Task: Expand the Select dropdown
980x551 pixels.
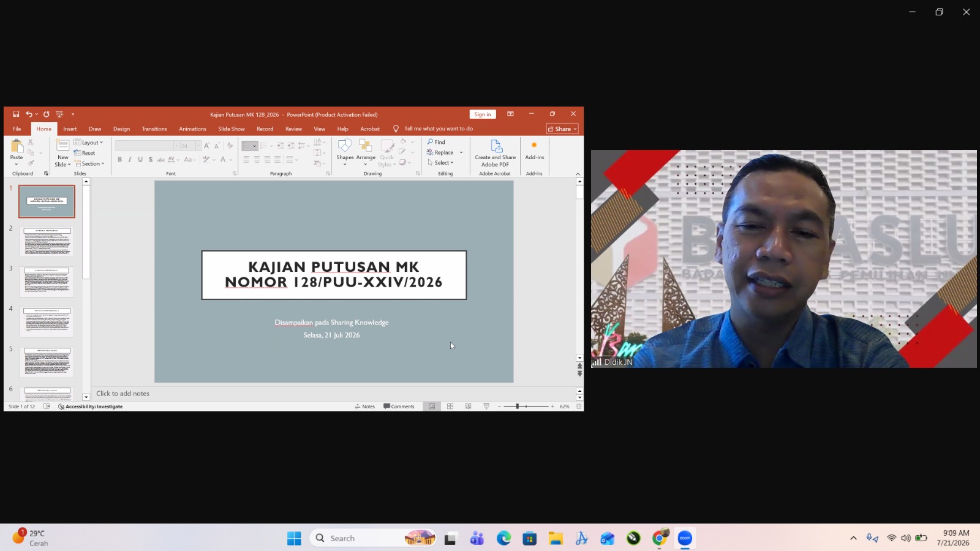Action: coord(440,163)
